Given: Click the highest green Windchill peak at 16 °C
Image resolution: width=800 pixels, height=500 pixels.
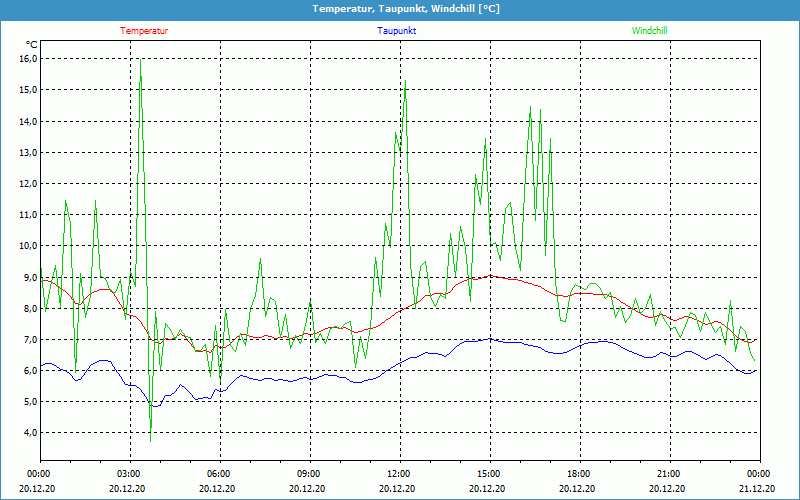Looking at the screenshot, I should point(140,60).
